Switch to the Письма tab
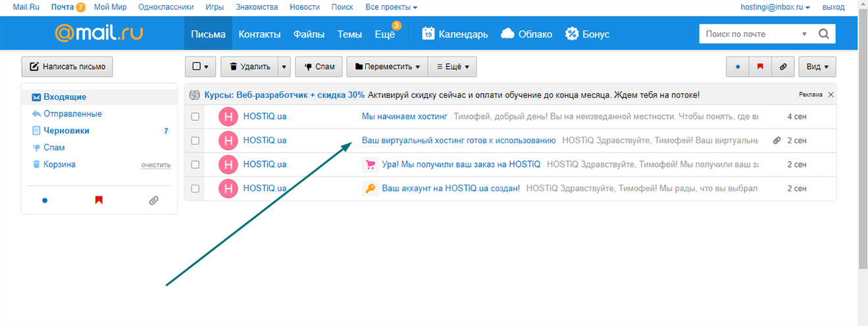The image size is (868, 326). [x=208, y=34]
